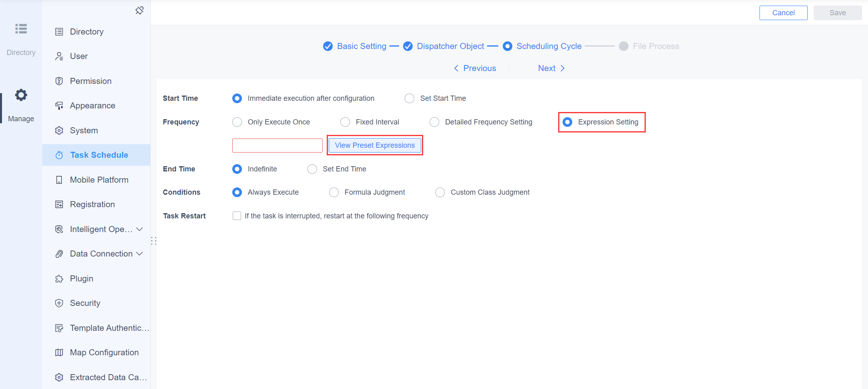Click the Map Configuration icon
The image size is (868, 389).
[x=59, y=352]
